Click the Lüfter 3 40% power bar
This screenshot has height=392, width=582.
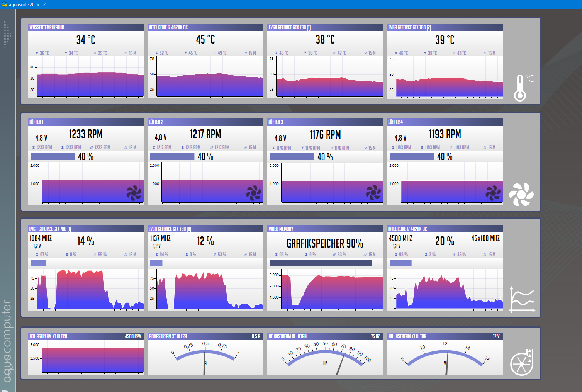pos(292,156)
